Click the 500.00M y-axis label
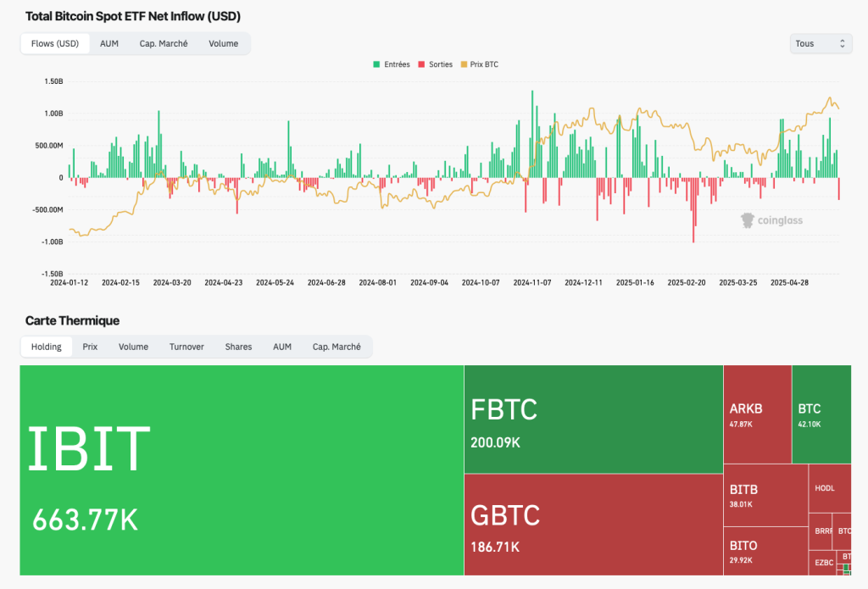This screenshot has width=868, height=589. pos(49,146)
